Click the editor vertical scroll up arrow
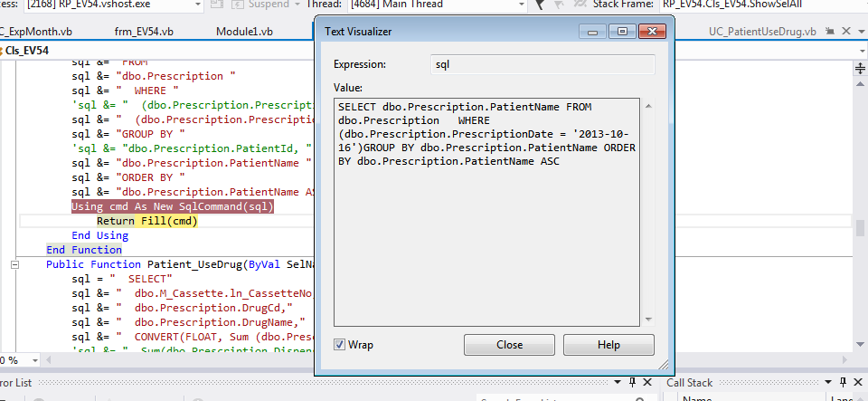868x401 pixels. pyautogui.click(x=860, y=83)
